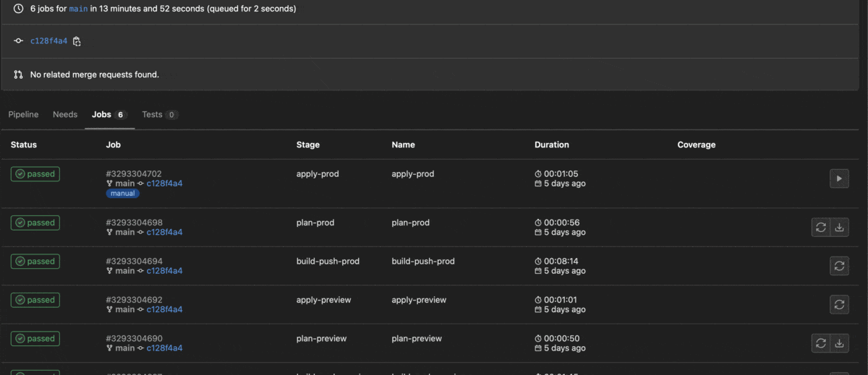Click the 00:01:01 duration value

click(x=561, y=300)
